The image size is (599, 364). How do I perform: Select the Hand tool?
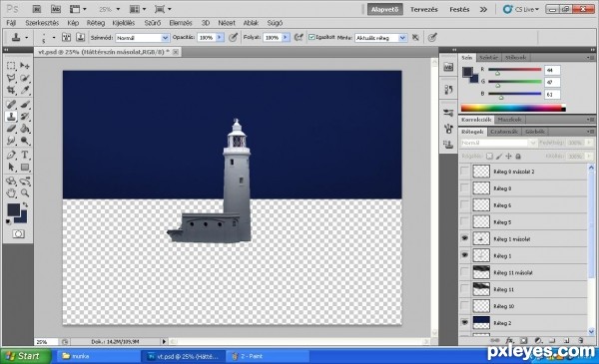click(11, 193)
